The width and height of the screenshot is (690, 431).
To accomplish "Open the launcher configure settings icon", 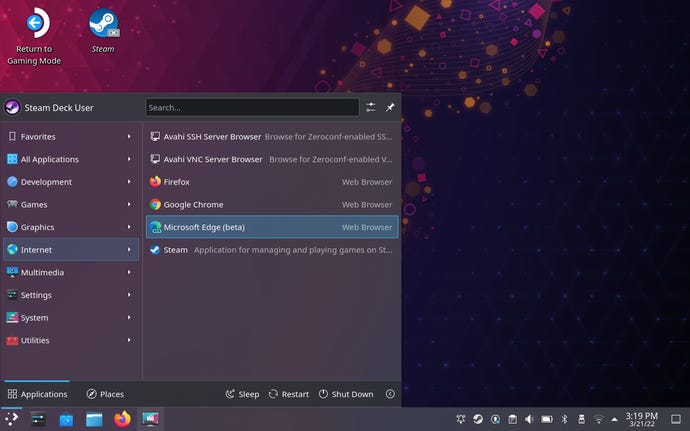I will coord(371,107).
